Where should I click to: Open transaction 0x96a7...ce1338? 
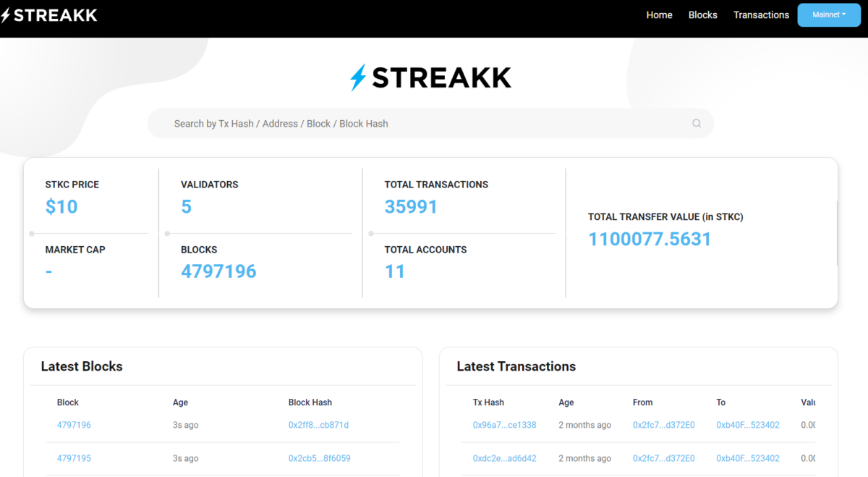[503, 425]
